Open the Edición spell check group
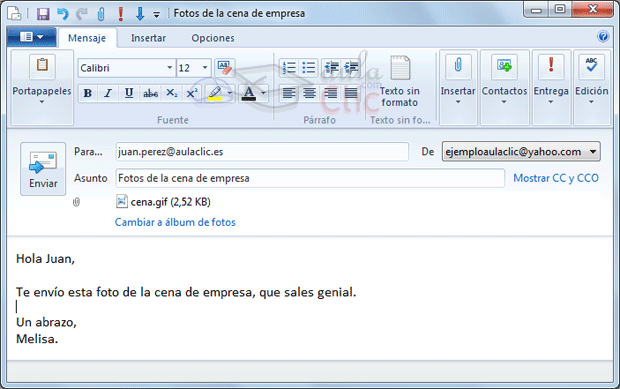Image resolution: width=620 pixels, height=389 pixels. pyautogui.click(x=592, y=87)
